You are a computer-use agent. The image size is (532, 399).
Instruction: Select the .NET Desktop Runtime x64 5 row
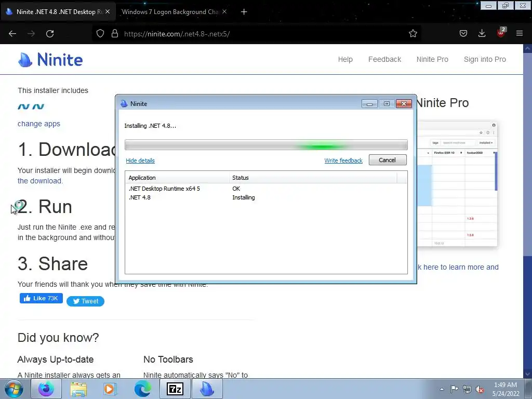(x=266, y=189)
